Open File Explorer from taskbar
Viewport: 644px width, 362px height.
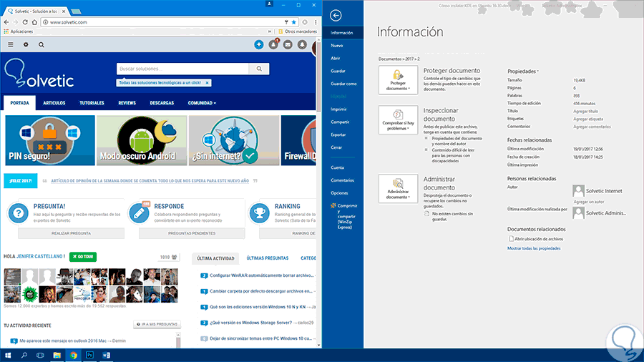pos(57,355)
